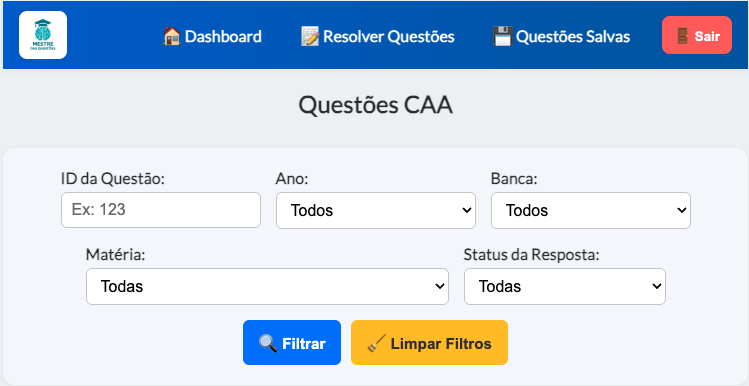Click the "ID da Questão:" label
Image resolution: width=749 pixels, height=386 pixels.
pyautogui.click(x=113, y=179)
